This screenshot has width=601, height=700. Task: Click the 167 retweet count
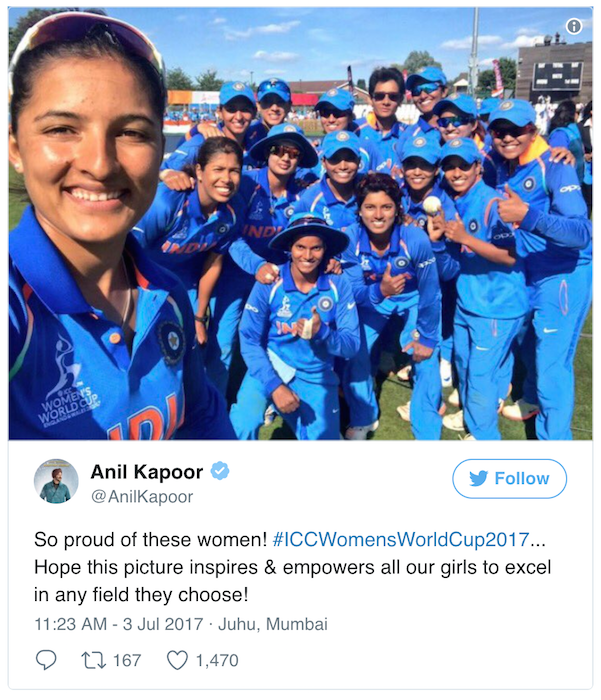pyautogui.click(x=127, y=660)
